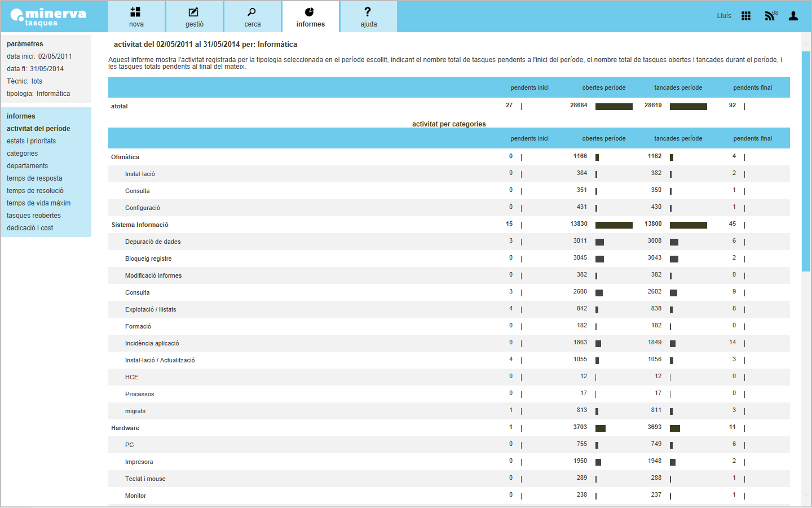Viewport: 812px width, 508px height.
Task: Collapse the Ofimàtica category row
Action: tap(125, 157)
